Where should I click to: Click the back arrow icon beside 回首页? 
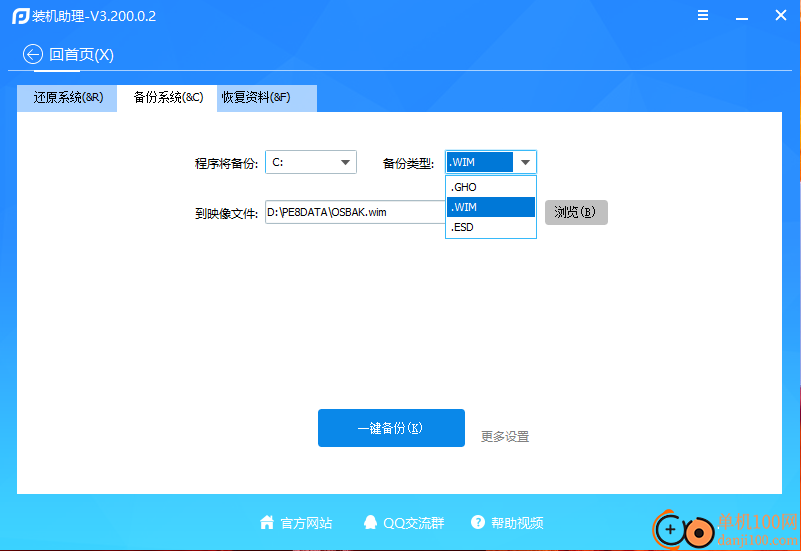[x=33, y=54]
